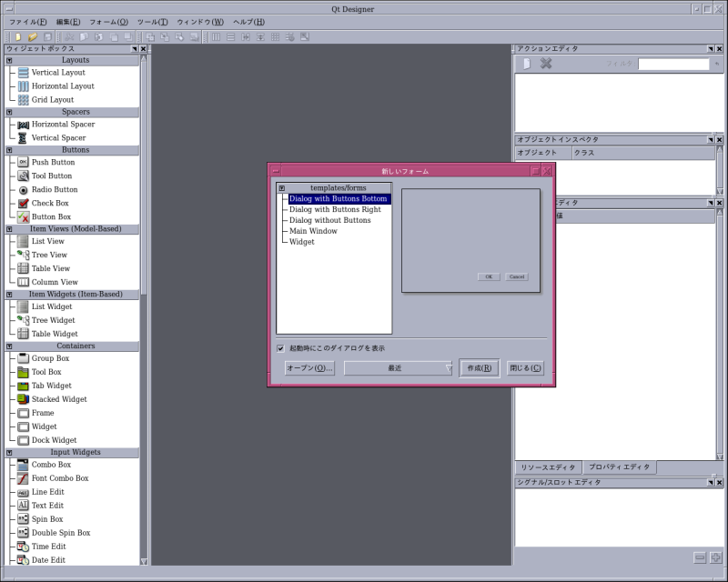Screen dimensions: 728x582
Task: Select Dialog with Buttons Right template
Action: (335, 209)
